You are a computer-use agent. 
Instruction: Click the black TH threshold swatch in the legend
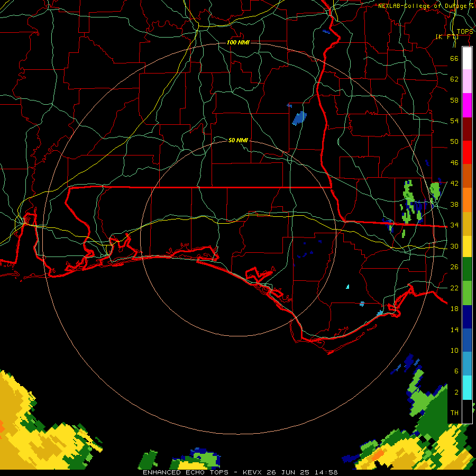pyautogui.click(x=467, y=411)
